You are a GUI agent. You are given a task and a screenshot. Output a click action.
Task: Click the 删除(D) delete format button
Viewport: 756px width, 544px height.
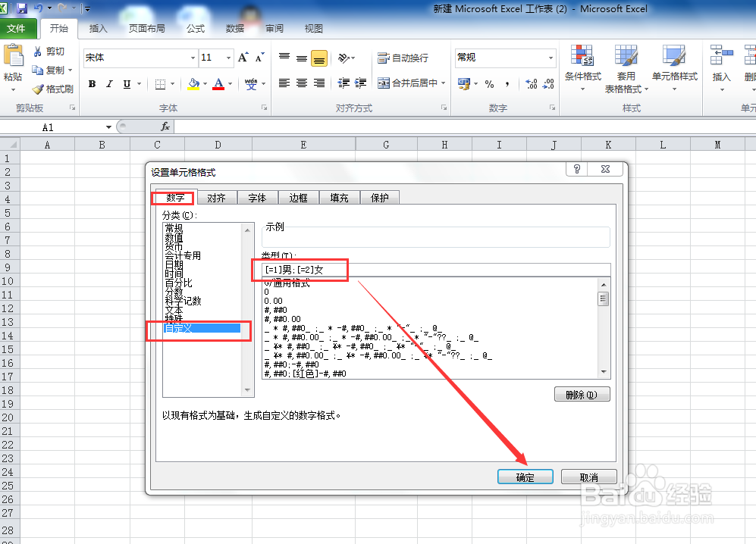tap(582, 395)
